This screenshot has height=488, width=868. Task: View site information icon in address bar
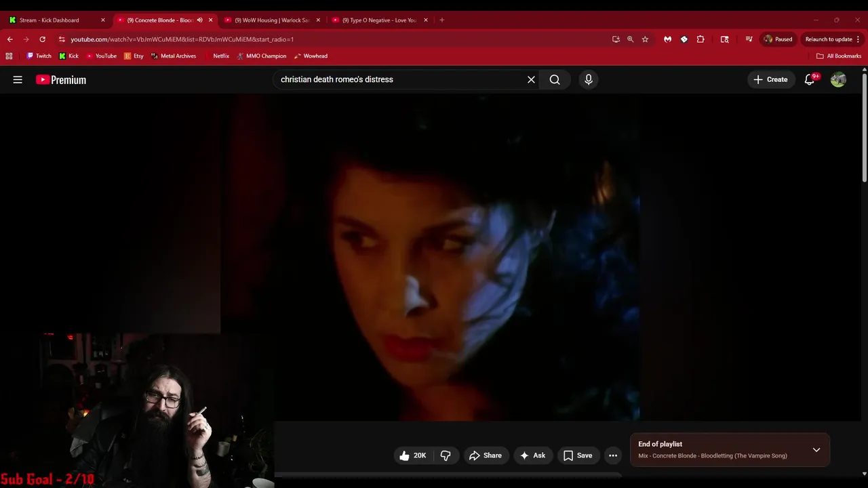(62, 39)
